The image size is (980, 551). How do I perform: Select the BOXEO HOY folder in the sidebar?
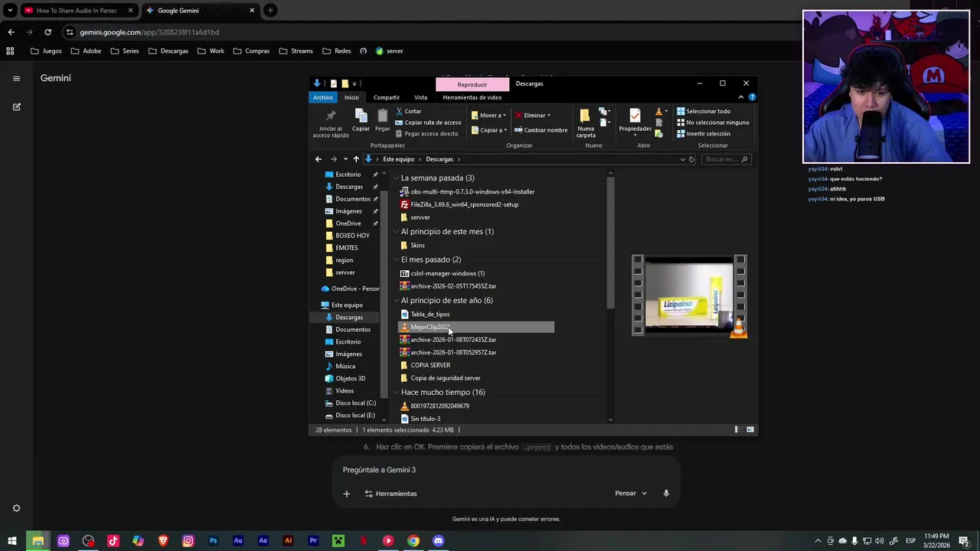347,236
